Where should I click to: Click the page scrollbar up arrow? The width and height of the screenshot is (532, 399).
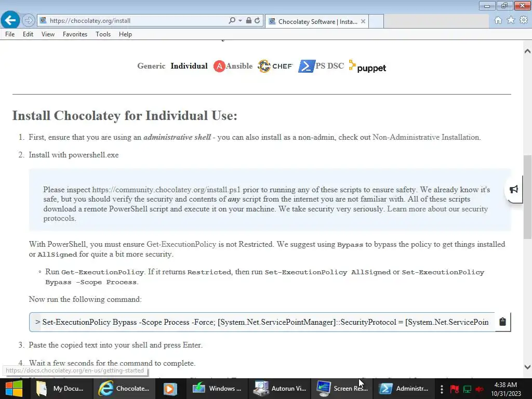(x=527, y=51)
